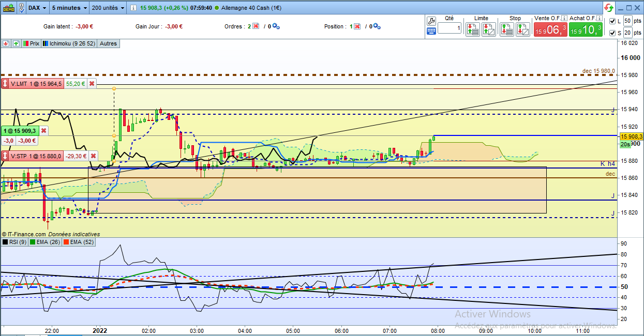Click the Gain latent -3,00 € value
This screenshot has width=644, height=336.
[84, 26]
